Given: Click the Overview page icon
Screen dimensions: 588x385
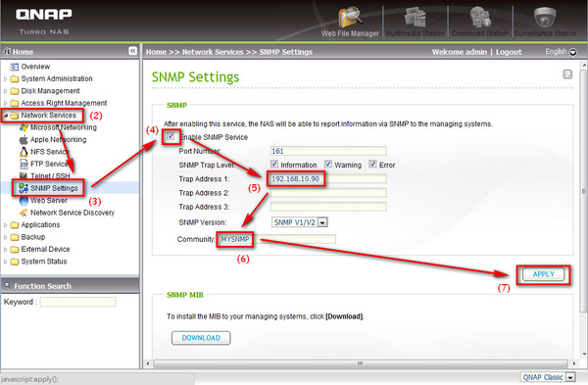Looking at the screenshot, I should click(15, 67).
